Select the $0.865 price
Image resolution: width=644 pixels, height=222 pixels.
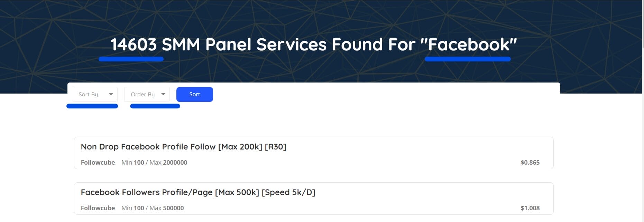tap(530, 162)
